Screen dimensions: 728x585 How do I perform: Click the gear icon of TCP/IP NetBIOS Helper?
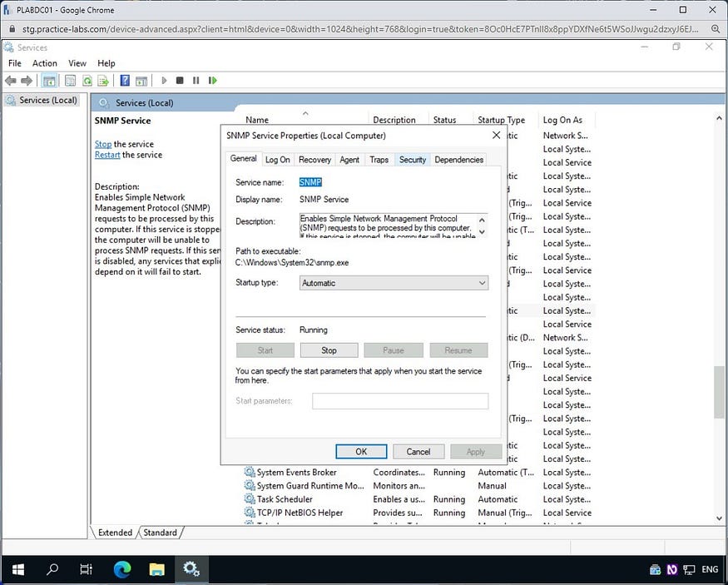click(250, 513)
